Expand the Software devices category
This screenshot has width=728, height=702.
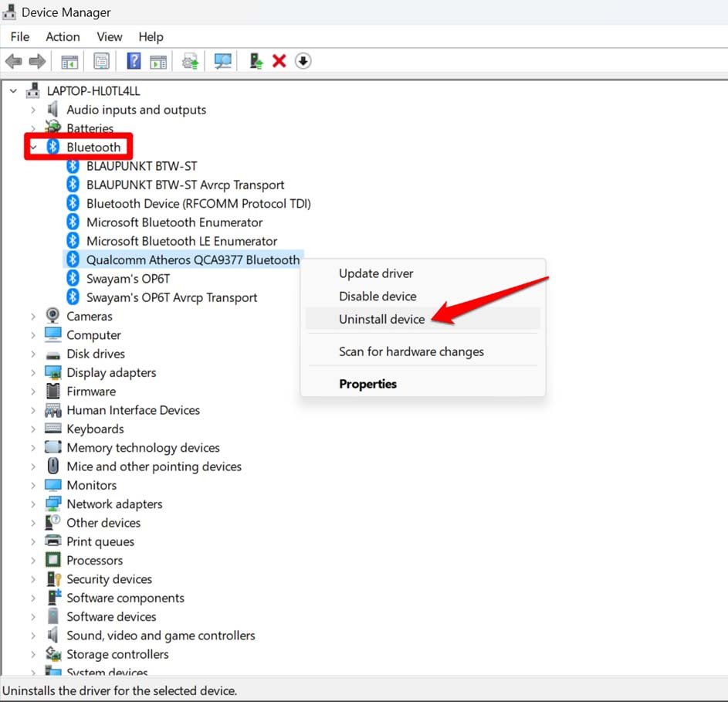coord(33,617)
